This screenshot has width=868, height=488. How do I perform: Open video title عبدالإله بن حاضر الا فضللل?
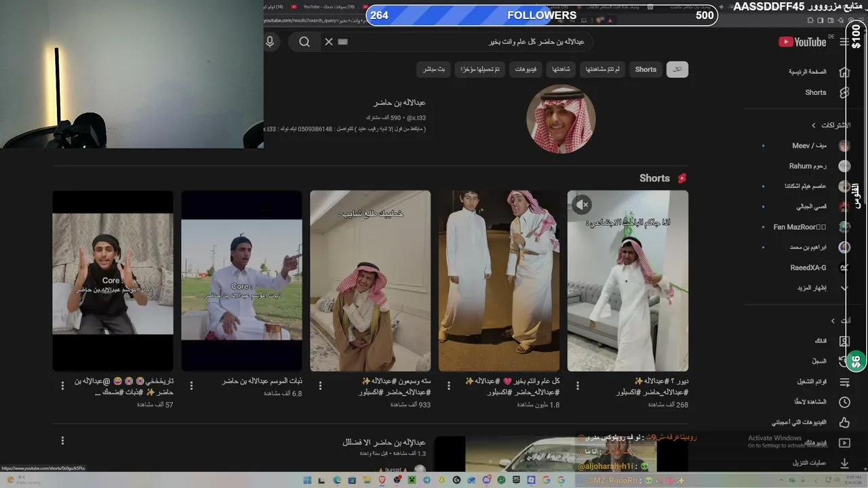click(x=384, y=442)
